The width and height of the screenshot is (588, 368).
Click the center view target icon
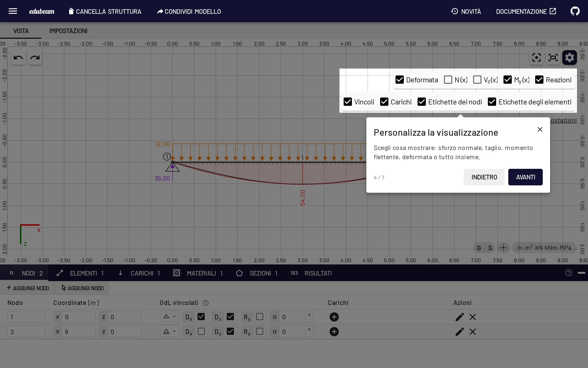[536, 58]
